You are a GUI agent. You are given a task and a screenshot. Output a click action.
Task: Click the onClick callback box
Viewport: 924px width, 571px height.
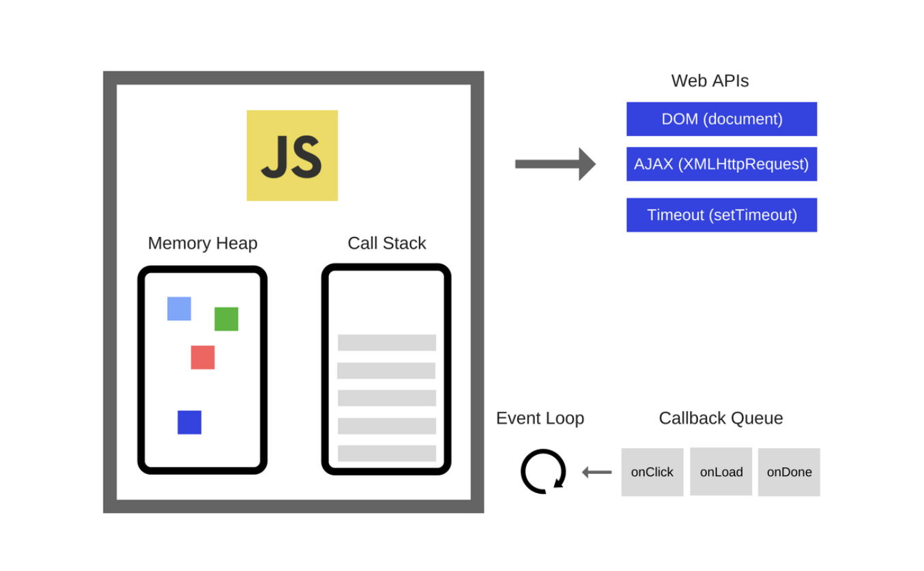pyautogui.click(x=652, y=472)
